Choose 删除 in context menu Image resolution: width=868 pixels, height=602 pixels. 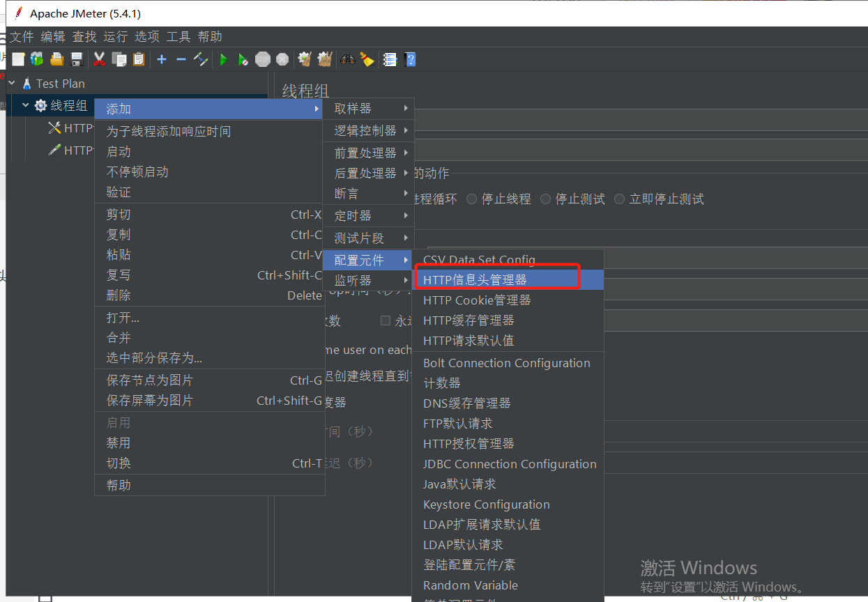pos(210,295)
